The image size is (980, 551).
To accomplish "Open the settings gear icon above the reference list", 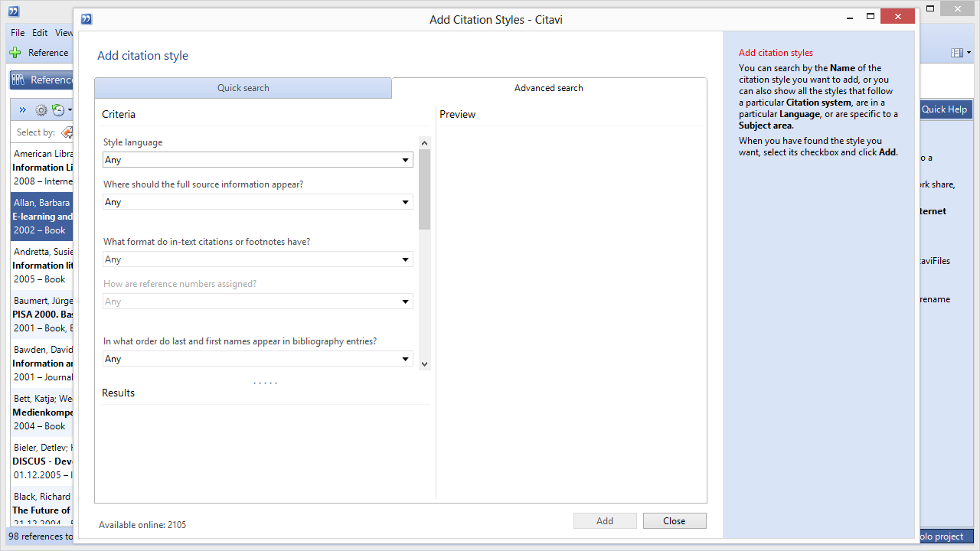I will (x=41, y=109).
